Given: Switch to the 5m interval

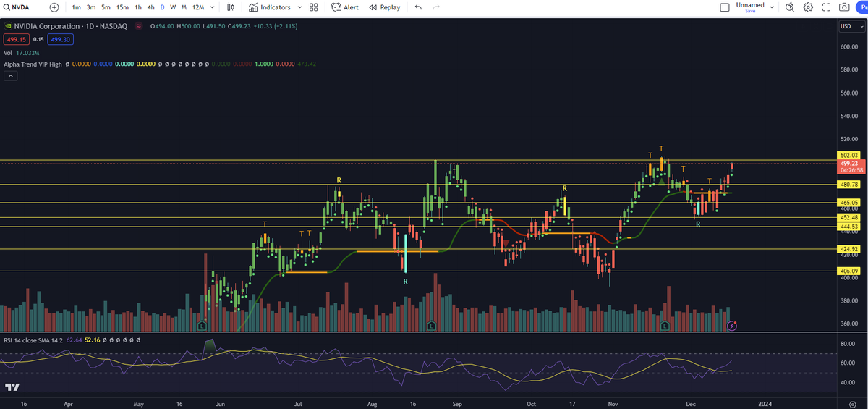Looking at the screenshot, I should point(106,7).
